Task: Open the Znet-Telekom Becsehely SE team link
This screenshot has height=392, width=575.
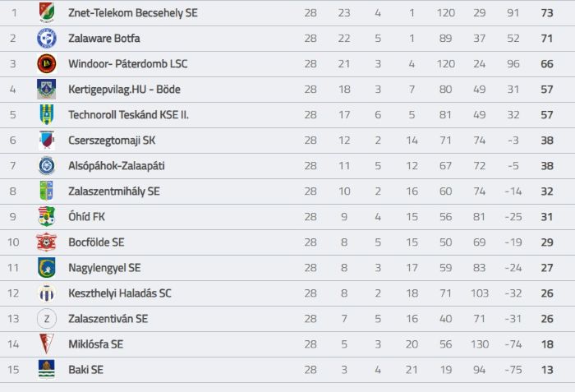Action: [x=133, y=13]
